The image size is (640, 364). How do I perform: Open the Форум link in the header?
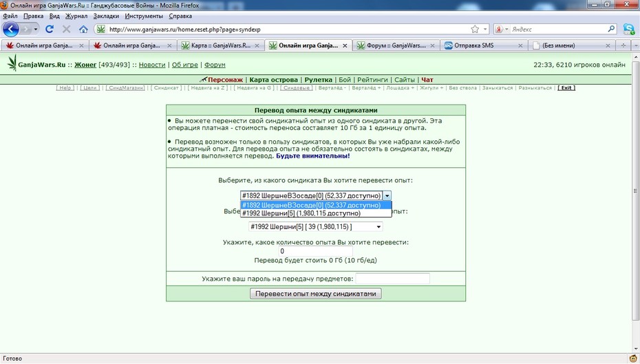pyautogui.click(x=215, y=65)
